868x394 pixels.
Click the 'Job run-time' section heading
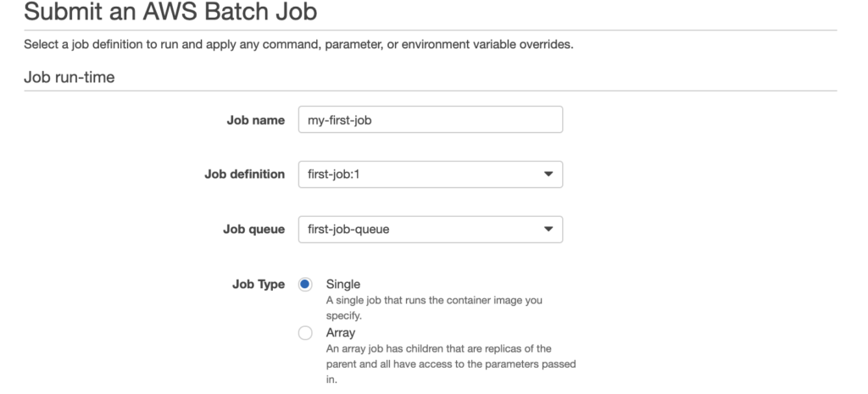[70, 77]
